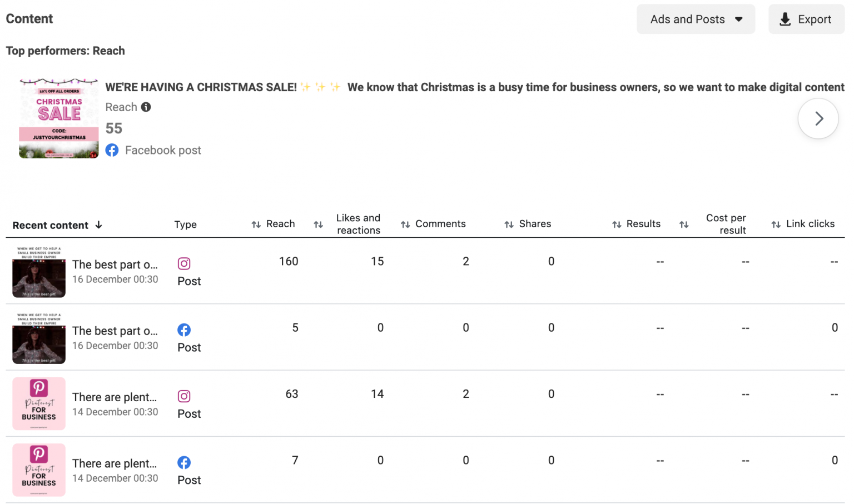Click the right chevron to see next top performer

818,118
